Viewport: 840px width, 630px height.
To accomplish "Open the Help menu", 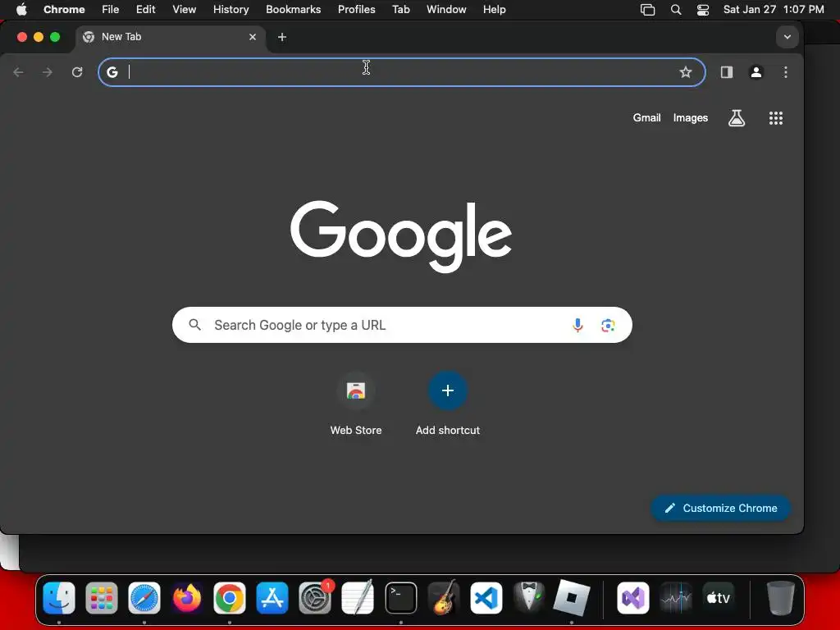I will (494, 10).
